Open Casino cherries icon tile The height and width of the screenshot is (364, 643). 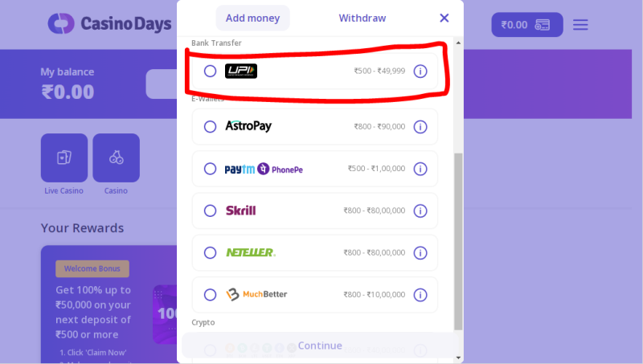coord(116,157)
